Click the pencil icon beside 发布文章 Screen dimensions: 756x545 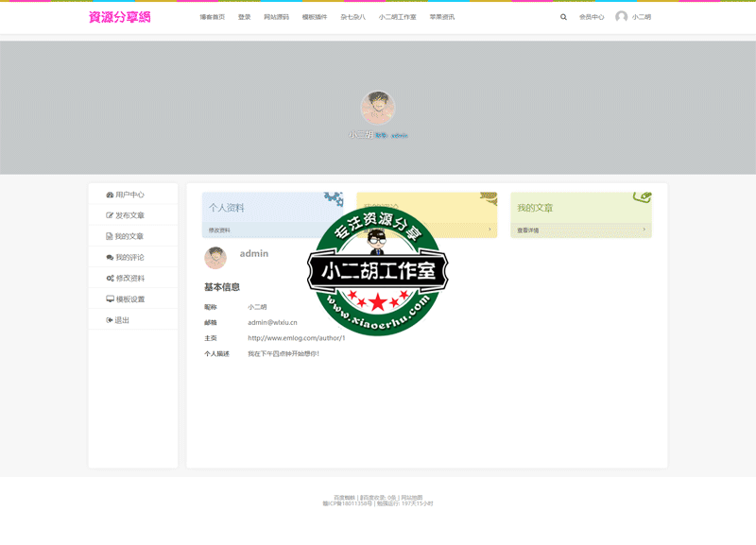109,214
